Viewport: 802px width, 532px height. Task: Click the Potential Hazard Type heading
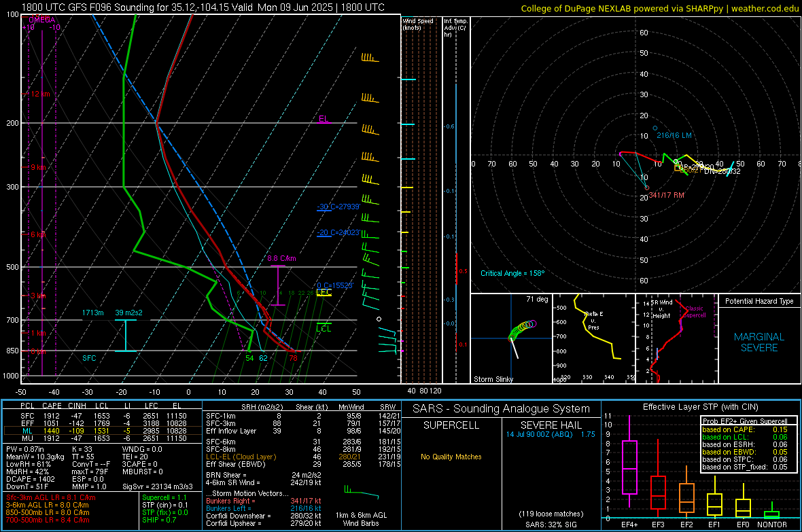point(759,301)
